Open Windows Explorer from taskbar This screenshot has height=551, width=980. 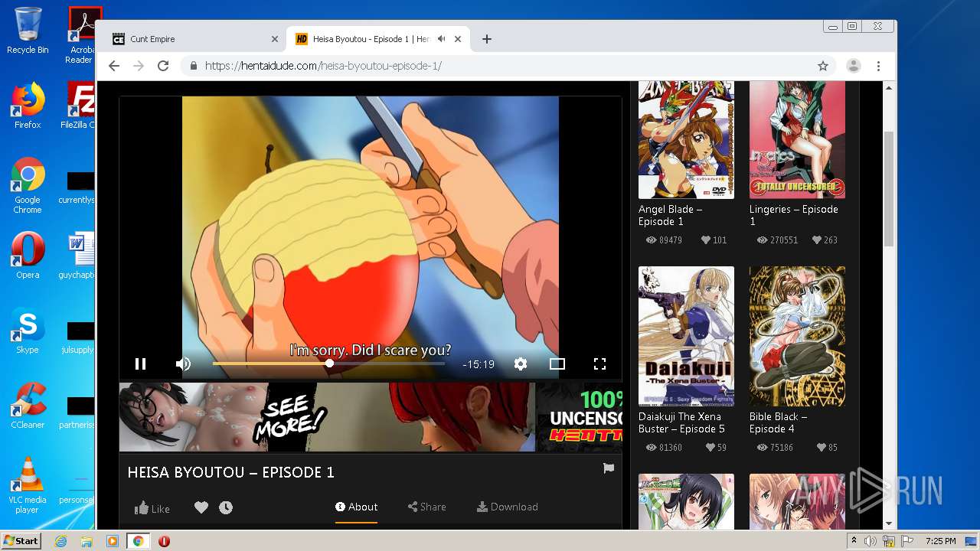point(87,541)
